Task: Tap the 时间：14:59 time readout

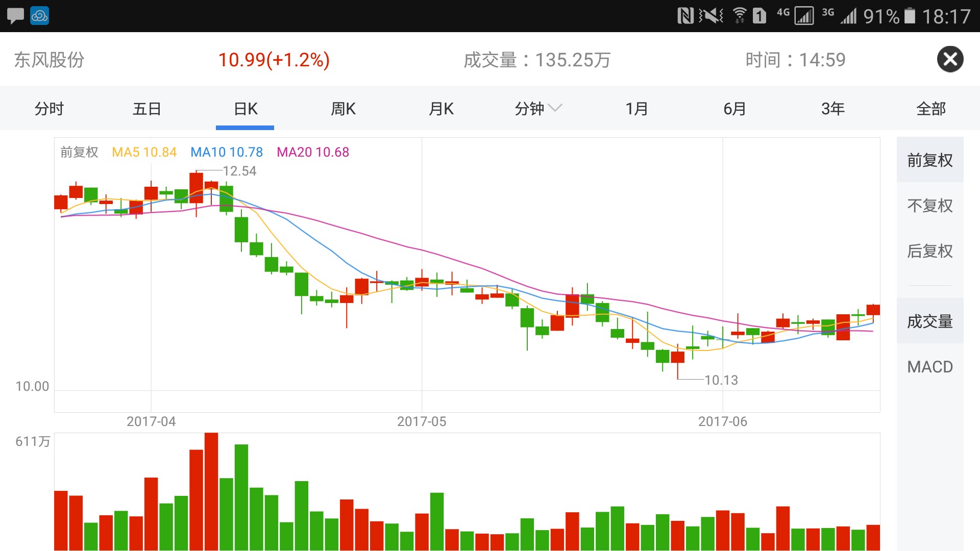Action: pos(795,60)
